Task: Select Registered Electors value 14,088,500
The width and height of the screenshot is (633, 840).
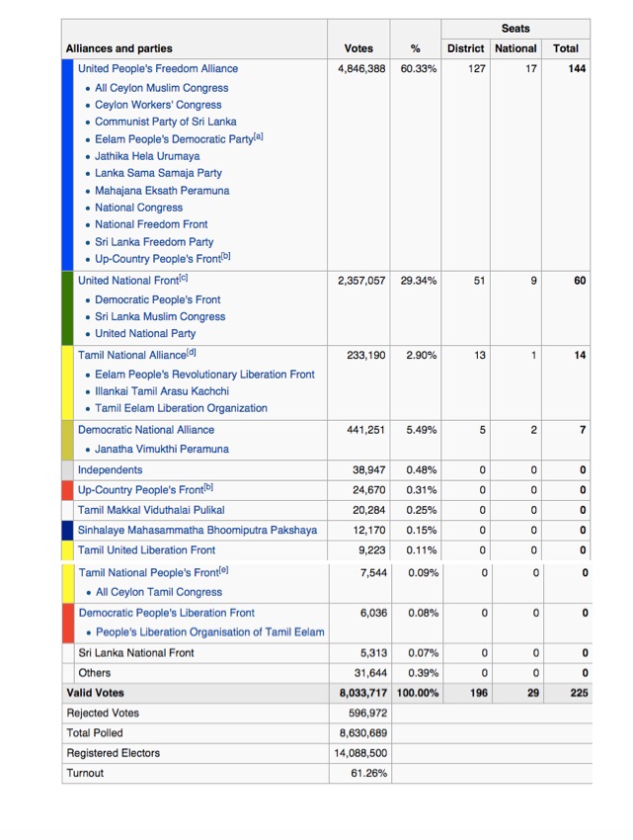Action: coord(360,753)
